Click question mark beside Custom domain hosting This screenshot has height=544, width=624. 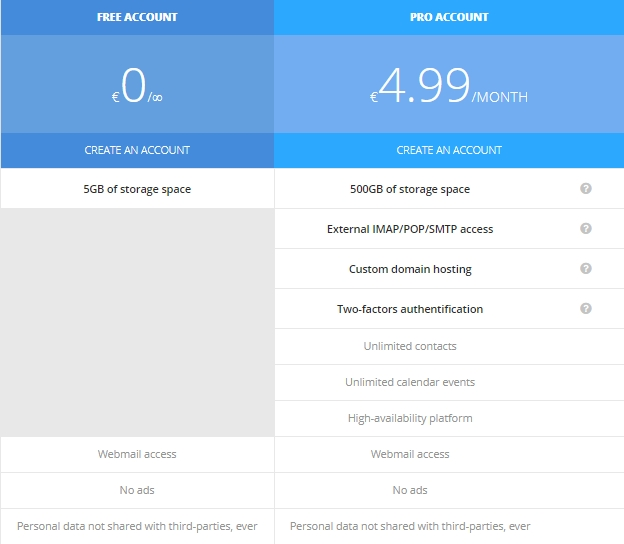pos(585,269)
